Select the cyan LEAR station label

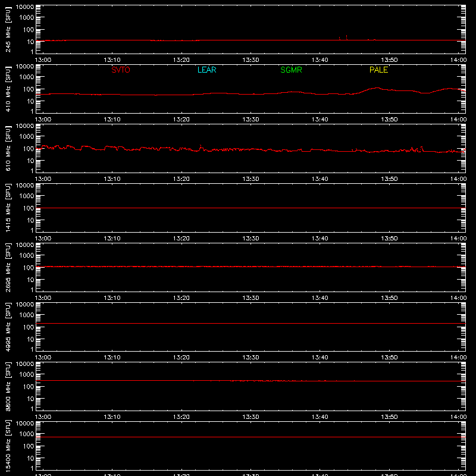click(x=206, y=70)
